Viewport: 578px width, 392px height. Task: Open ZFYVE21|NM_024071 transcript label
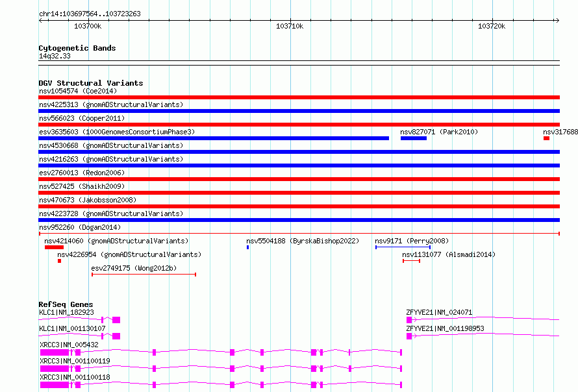tap(439, 312)
